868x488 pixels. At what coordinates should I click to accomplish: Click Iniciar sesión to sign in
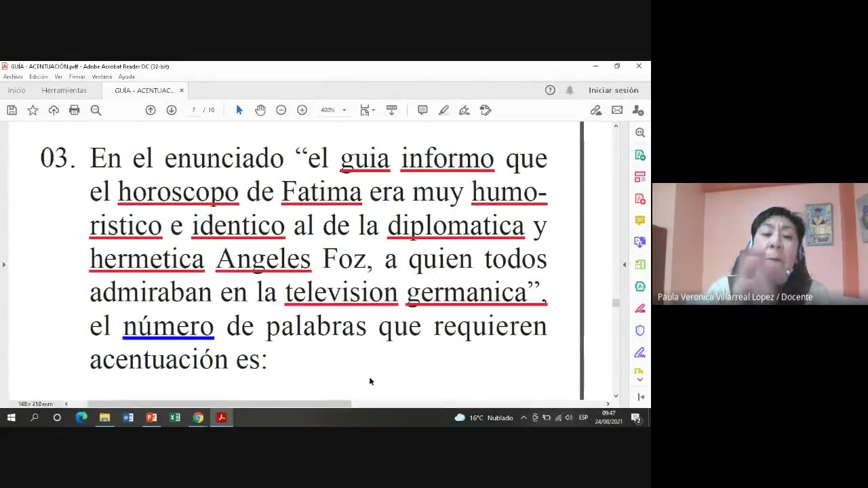(x=613, y=90)
